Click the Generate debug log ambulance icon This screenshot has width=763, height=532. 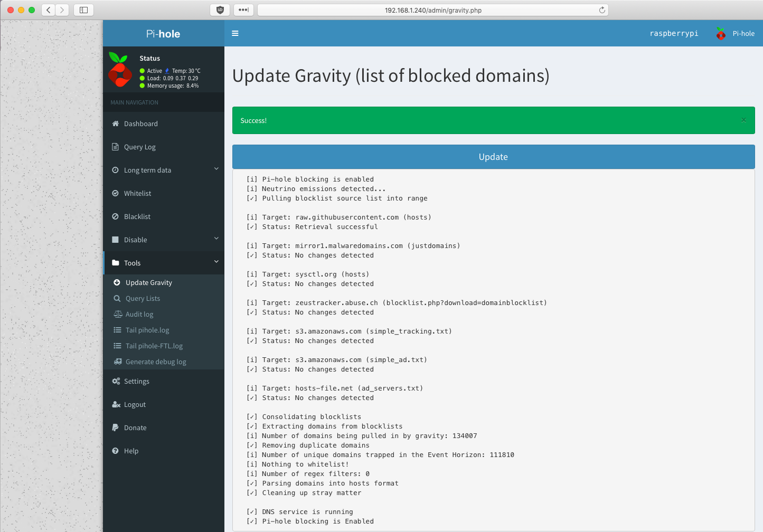(118, 362)
